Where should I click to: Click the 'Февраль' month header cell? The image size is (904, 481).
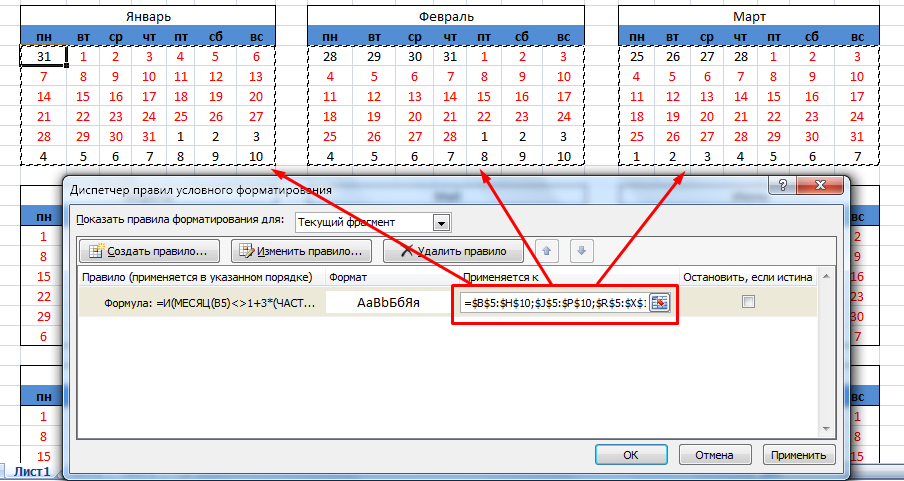pyautogui.click(x=445, y=17)
